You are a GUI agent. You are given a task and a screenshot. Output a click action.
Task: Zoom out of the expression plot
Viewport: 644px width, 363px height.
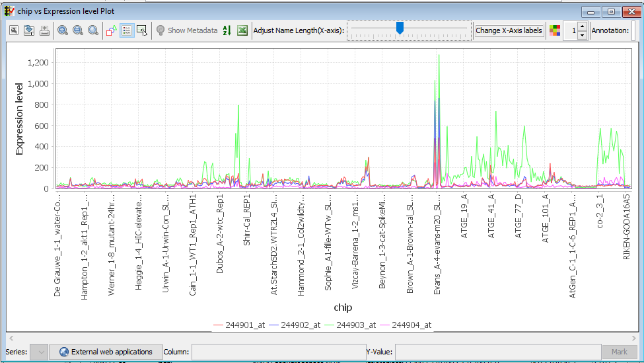[x=78, y=30]
